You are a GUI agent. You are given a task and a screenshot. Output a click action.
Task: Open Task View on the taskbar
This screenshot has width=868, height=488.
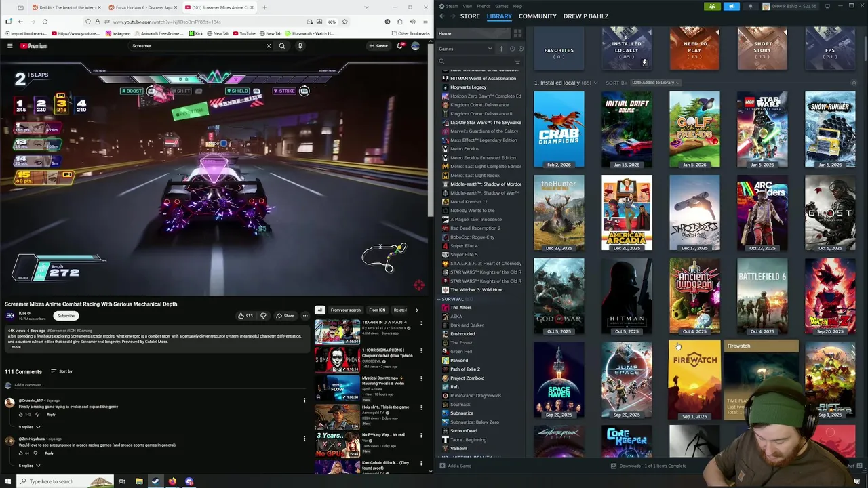pos(122,481)
